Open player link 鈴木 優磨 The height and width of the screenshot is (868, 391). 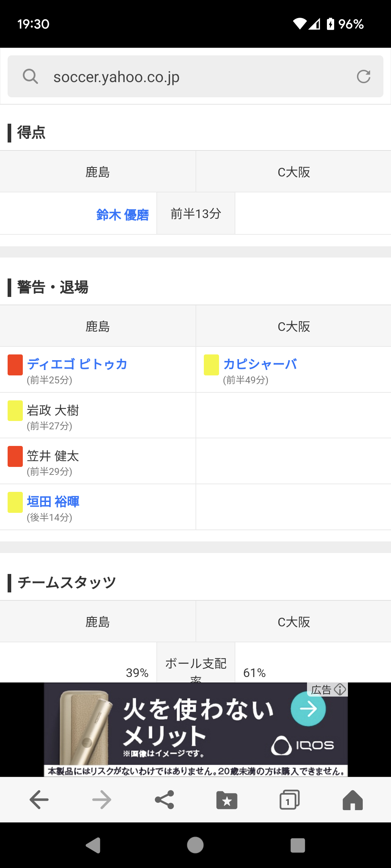(122, 214)
